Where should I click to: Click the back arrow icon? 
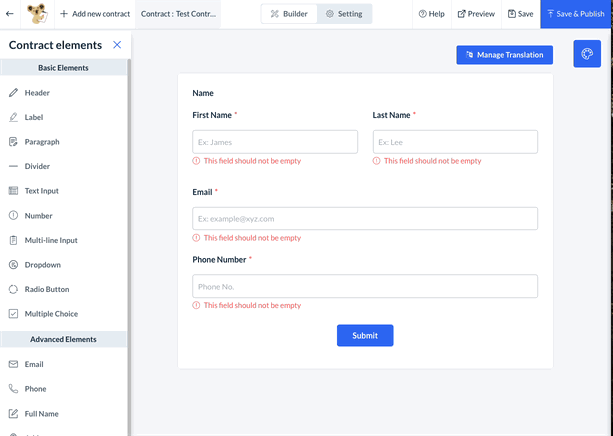tap(10, 14)
